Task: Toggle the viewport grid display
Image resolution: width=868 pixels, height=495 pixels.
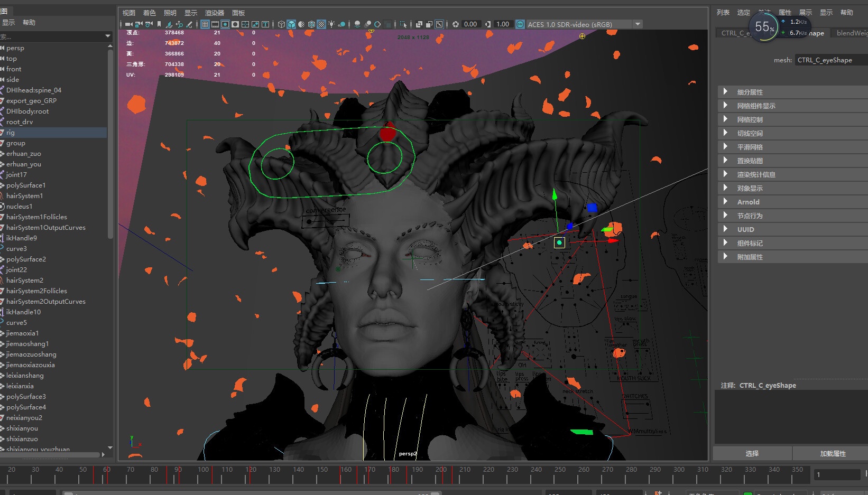Action: pyautogui.click(x=205, y=24)
